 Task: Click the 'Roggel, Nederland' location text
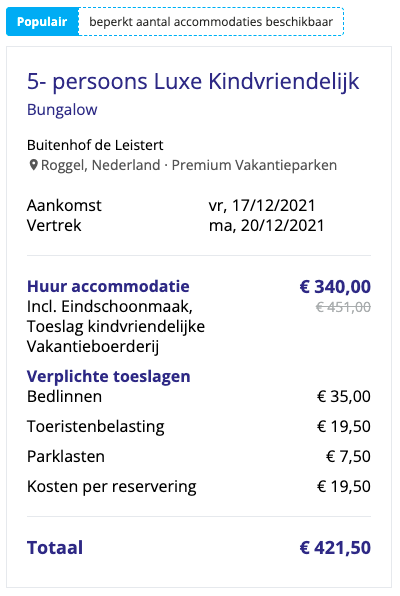coord(100,165)
